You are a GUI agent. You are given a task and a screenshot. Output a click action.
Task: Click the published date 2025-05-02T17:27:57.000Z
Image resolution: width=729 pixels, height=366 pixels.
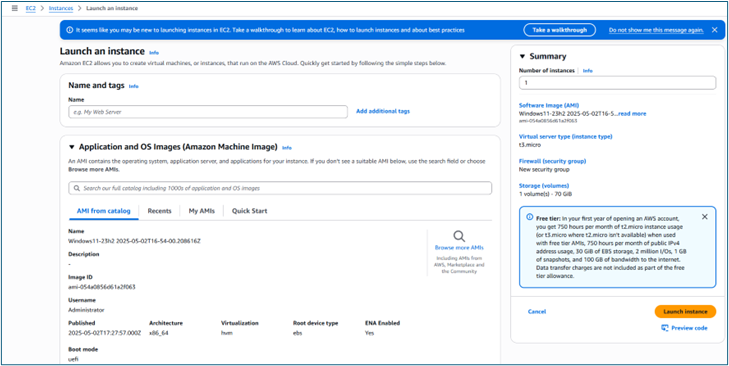(x=105, y=333)
